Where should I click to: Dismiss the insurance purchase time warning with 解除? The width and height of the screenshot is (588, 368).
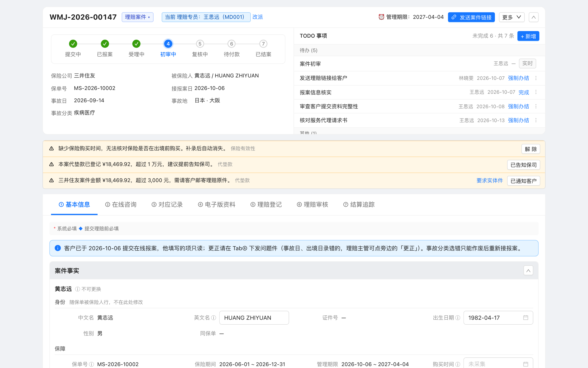[531, 149]
